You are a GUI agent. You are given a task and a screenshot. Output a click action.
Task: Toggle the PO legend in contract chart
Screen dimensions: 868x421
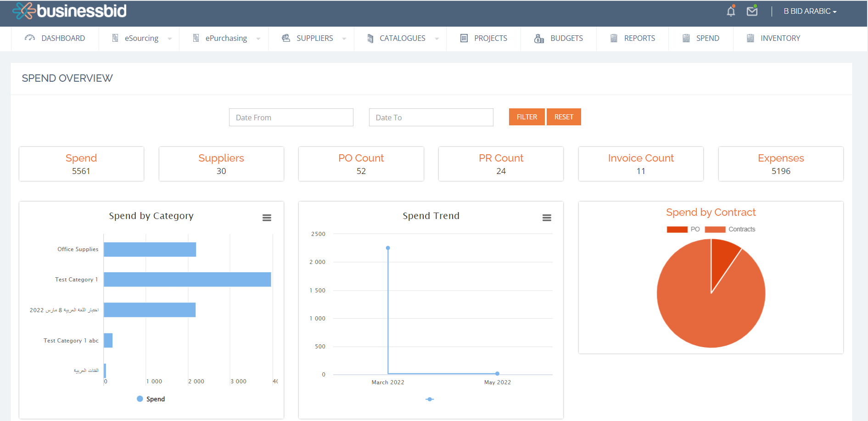[683, 229]
